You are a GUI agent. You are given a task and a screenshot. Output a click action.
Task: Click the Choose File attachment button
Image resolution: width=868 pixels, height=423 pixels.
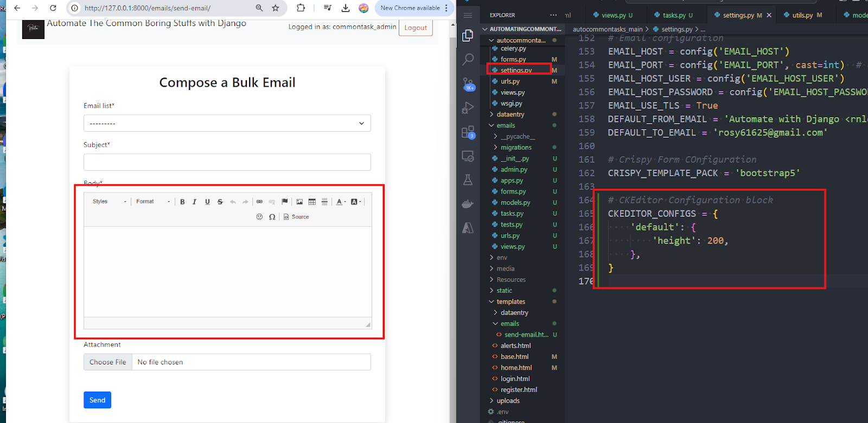coord(108,362)
